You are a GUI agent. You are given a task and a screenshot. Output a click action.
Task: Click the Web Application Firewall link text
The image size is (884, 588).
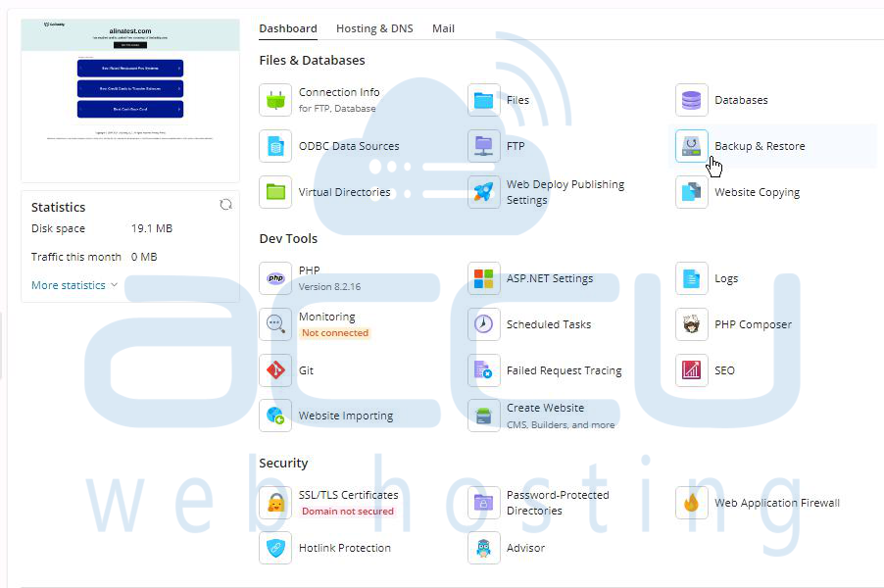pyautogui.click(x=777, y=503)
